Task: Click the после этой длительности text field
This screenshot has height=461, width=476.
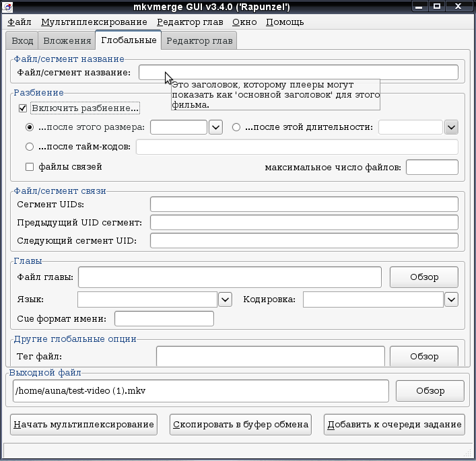Action: [x=411, y=127]
